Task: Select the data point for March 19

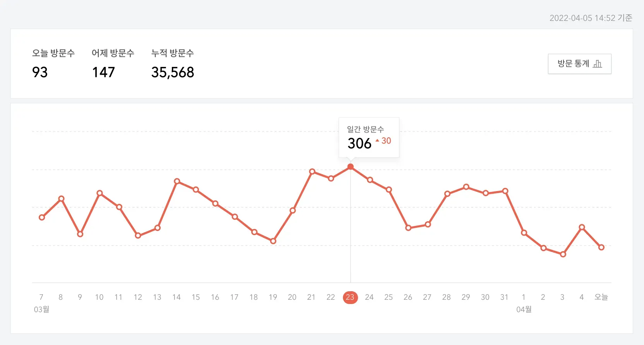Action: [273, 241]
